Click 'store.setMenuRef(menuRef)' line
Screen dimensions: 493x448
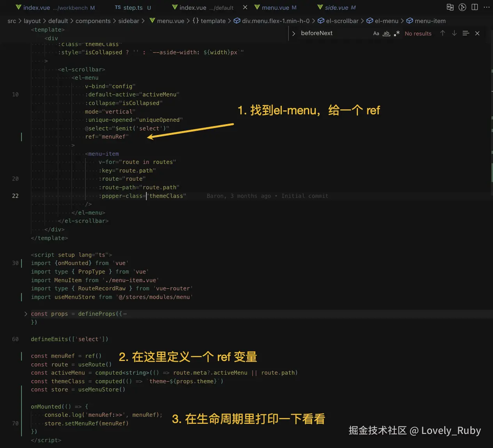pyautogui.click(x=86, y=423)
